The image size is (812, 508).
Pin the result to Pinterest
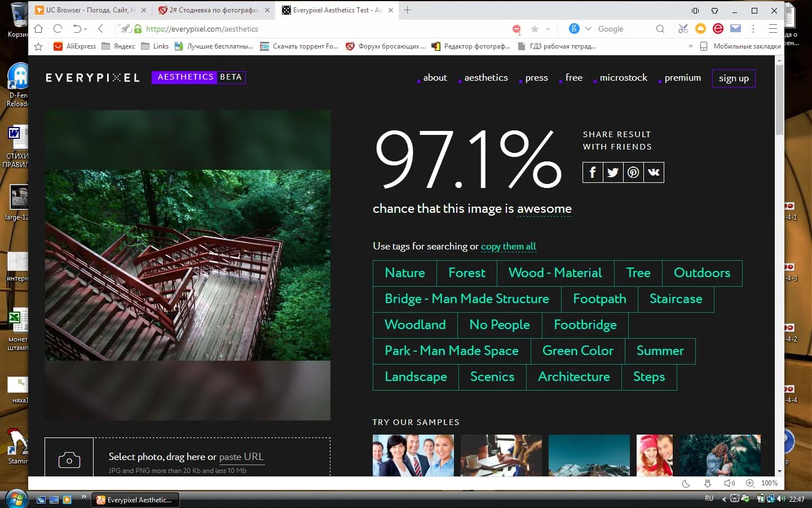(x=633, y=172)
